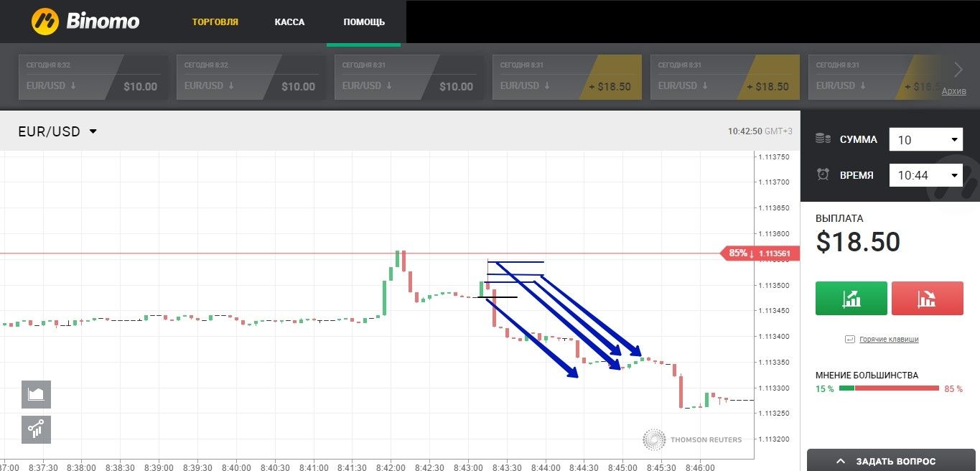980x471 pixels.
Task: Expand the EUR/USD asset dropdown
Action: [x=57, y=131]
